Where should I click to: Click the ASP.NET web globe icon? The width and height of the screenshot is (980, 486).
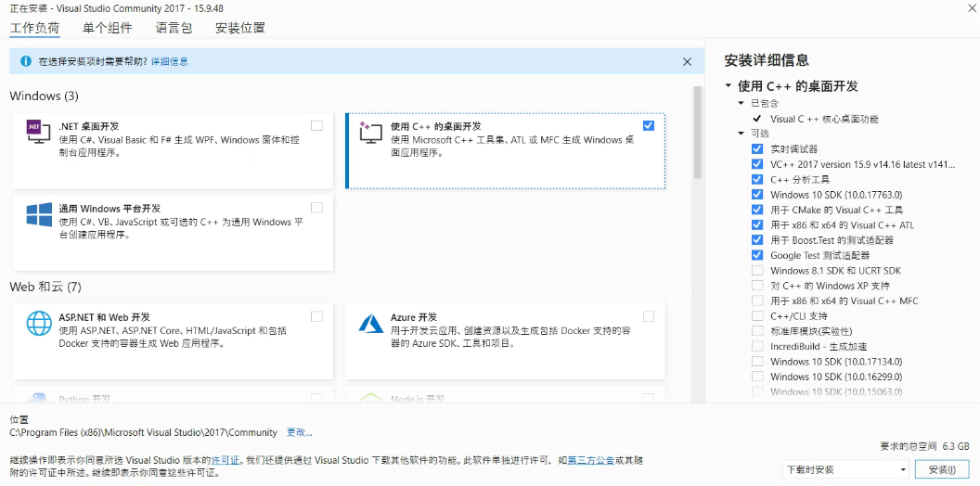pos(39,323)
